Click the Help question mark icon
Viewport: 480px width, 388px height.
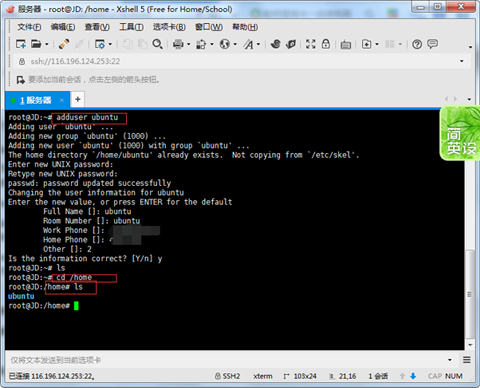click(x=417, y=44)
